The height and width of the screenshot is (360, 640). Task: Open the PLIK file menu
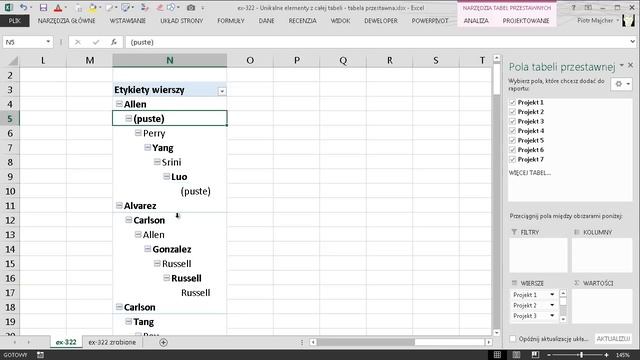[x=14, y=20]
